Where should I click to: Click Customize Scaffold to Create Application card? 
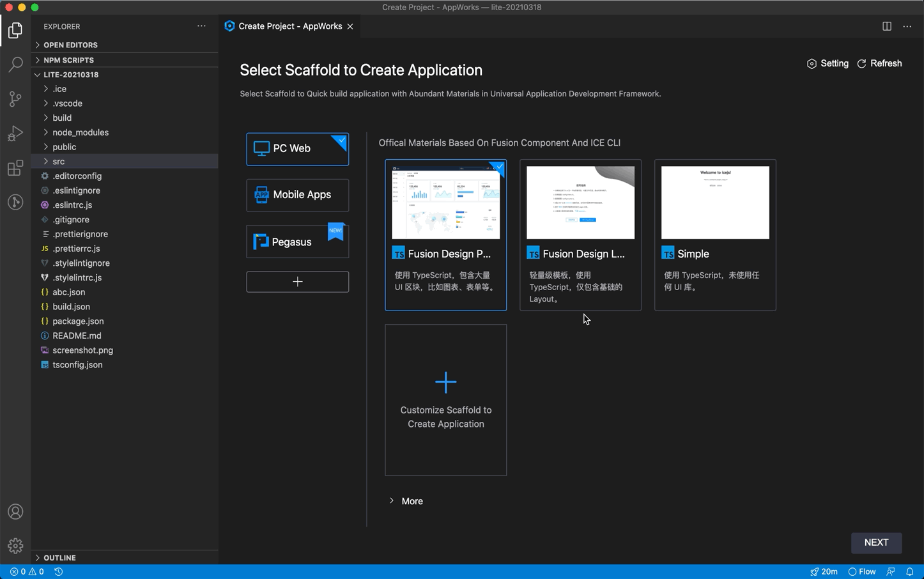click(446, 400)
